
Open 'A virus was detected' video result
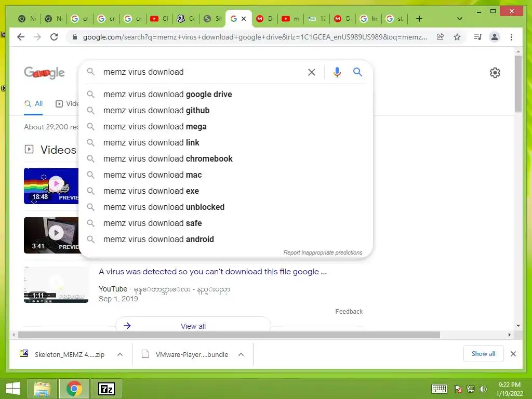tap(212, 271)
